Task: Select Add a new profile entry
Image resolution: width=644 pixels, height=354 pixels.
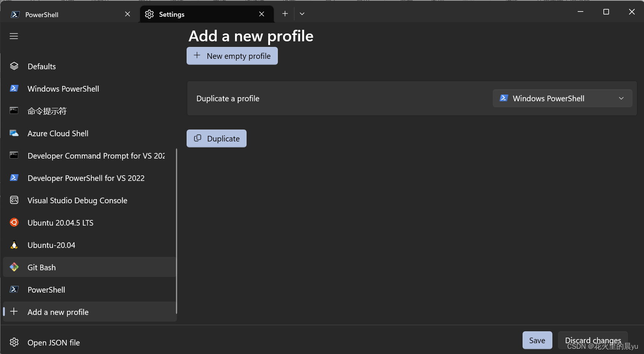Action: click(89, 312)
